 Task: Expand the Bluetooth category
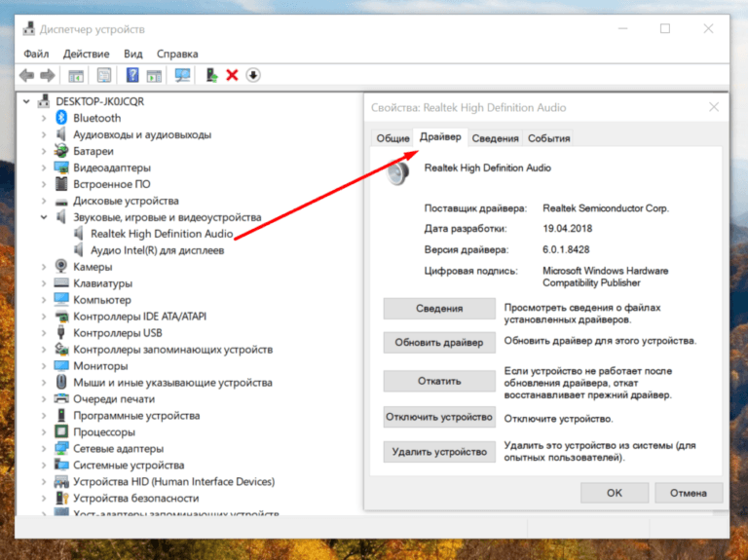[44, 118]
